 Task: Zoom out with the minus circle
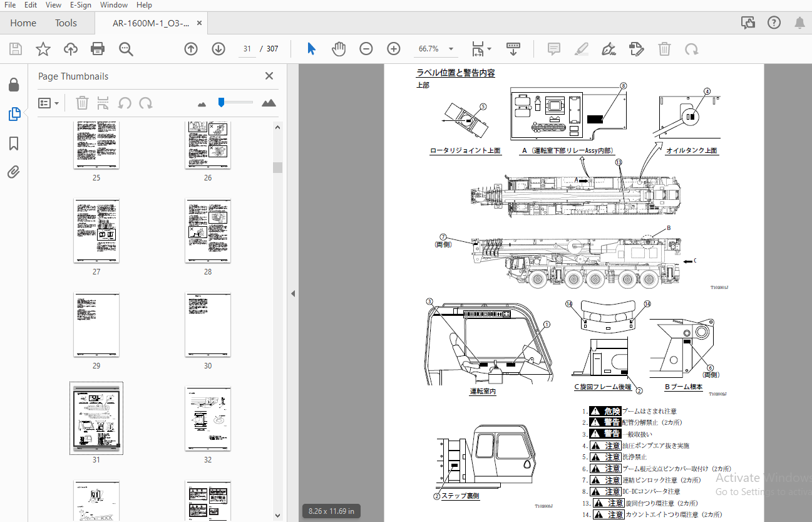(366, 49)
